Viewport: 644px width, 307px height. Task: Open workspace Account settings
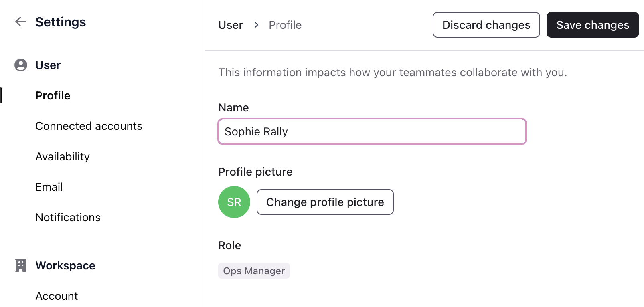57,296
